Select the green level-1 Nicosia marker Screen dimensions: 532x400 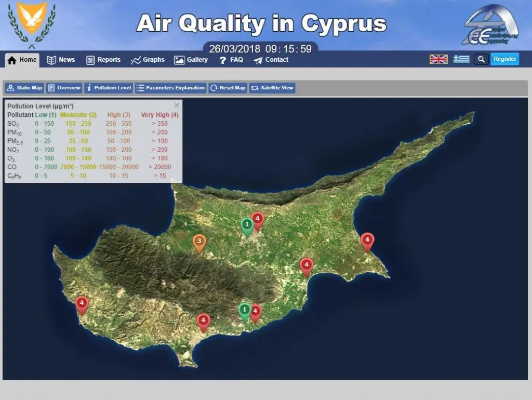(246, 225)
